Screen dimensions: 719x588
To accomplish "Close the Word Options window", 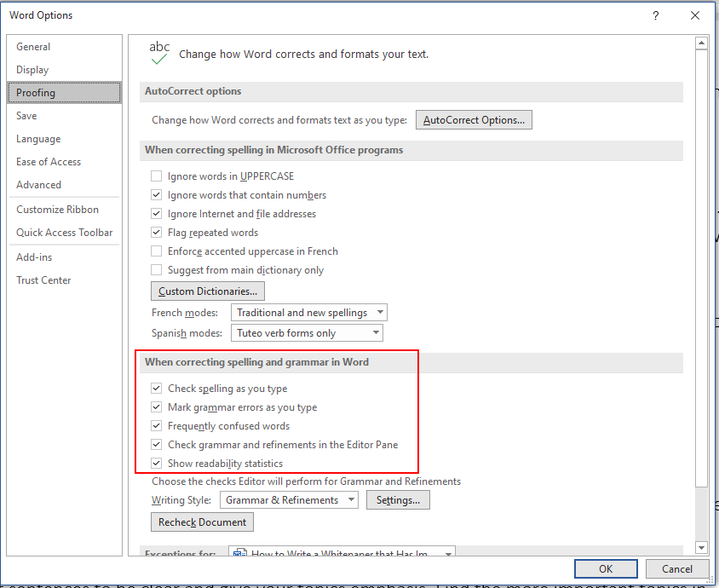I will pyautogui.click(x=695, y=15).
